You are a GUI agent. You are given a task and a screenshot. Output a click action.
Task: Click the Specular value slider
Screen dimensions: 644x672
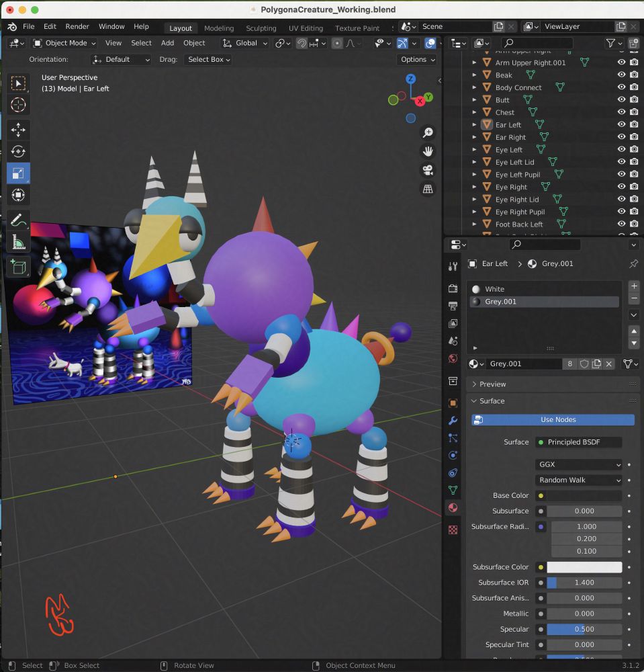click(x=584, y=629)
